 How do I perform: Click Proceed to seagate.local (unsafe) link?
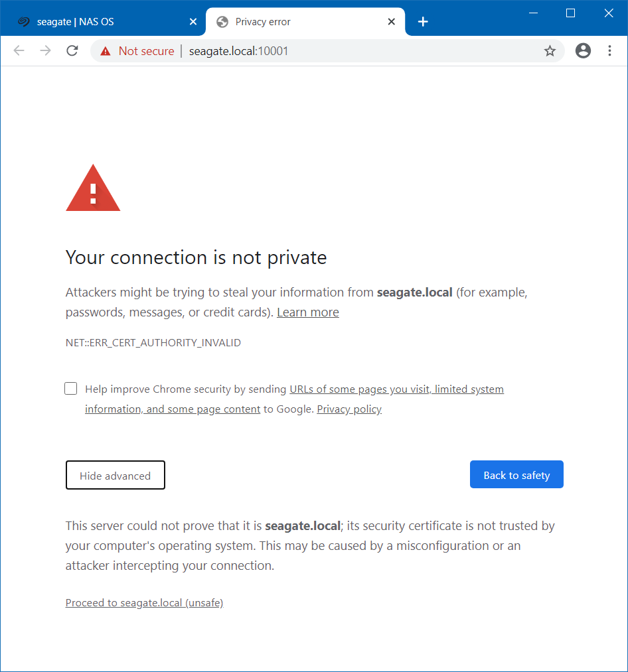pyautogui.click(x=144, y=602)
